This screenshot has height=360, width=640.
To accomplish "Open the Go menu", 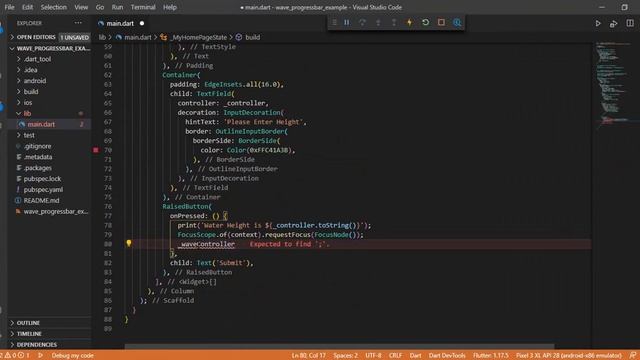I will pos(100,7).
